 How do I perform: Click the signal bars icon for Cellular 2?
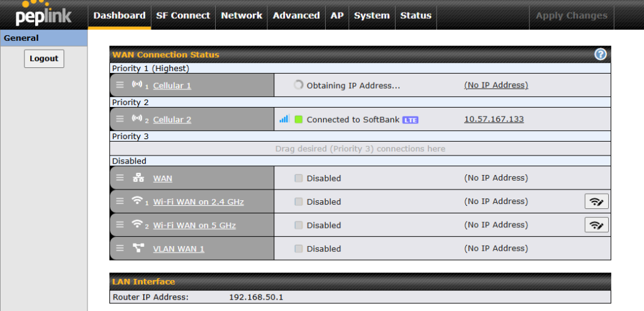pos(284,119)
